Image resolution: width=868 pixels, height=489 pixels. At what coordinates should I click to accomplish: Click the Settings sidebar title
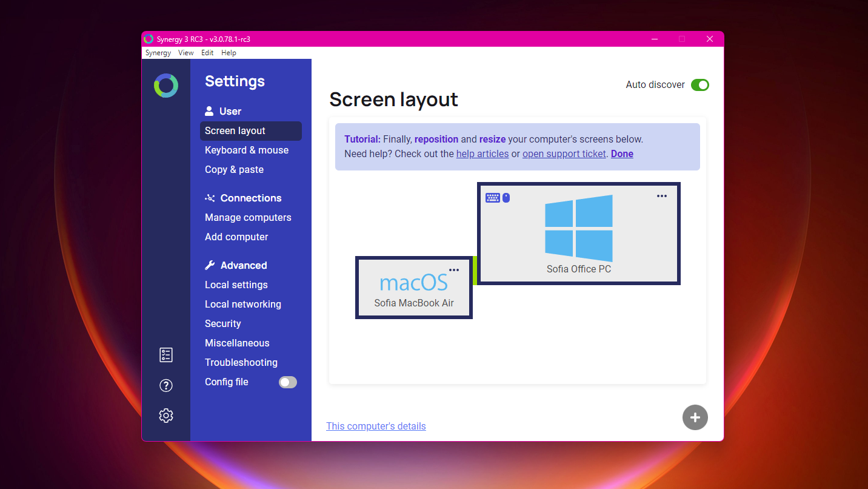235,81
